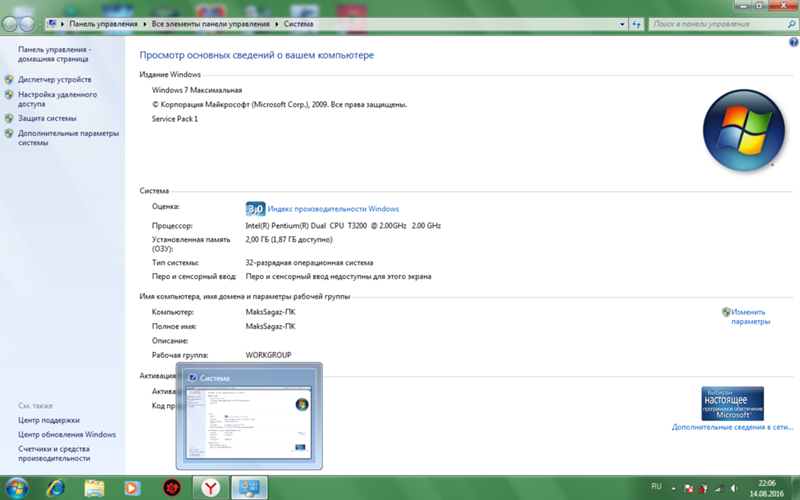Viewport: 800px width, 500px height.
Task: Click the Windows 7 Максимальная text
Action: (197, 90)
